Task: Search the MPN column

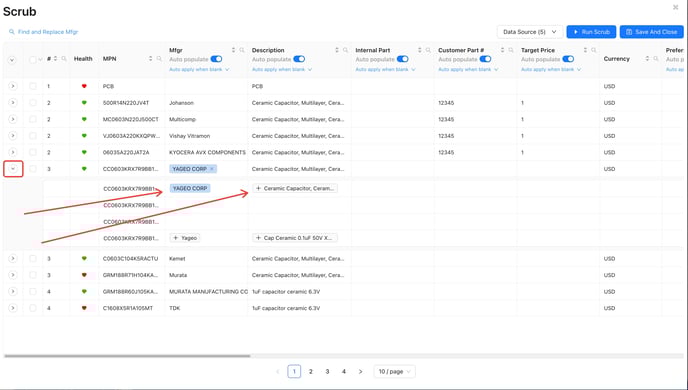Action: click(x=159, y=59)
